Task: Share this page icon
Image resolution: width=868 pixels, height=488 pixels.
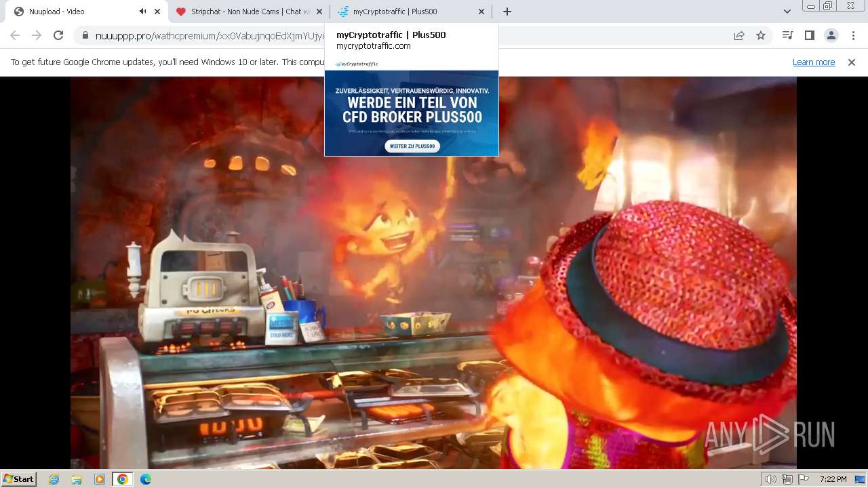Action: (x=739, y=35)
